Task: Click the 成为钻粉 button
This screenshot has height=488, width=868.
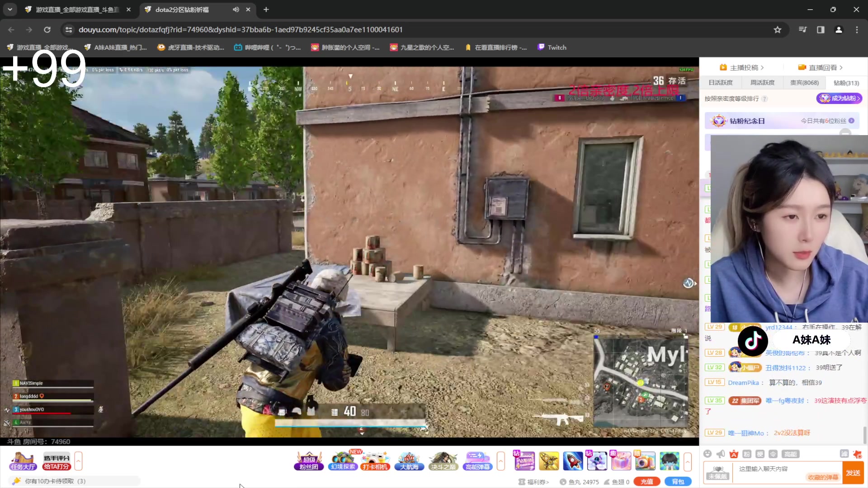Action: (839, 99)
